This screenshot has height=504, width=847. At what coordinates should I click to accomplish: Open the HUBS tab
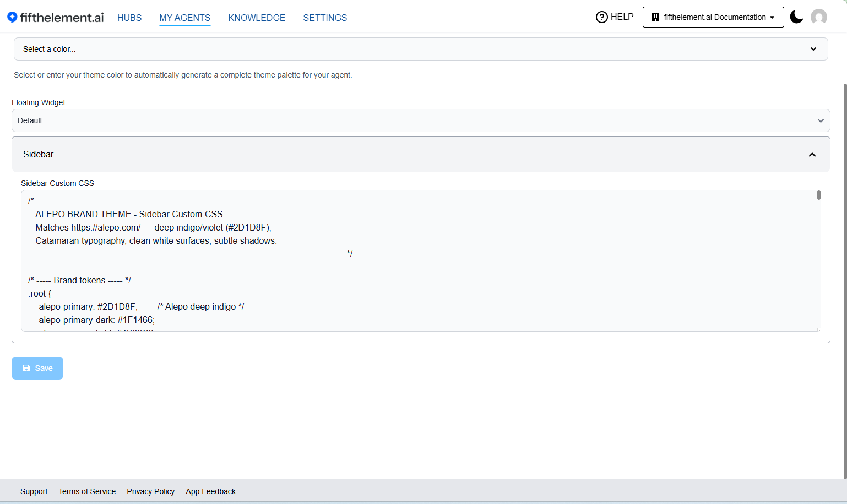coord(129,18)
